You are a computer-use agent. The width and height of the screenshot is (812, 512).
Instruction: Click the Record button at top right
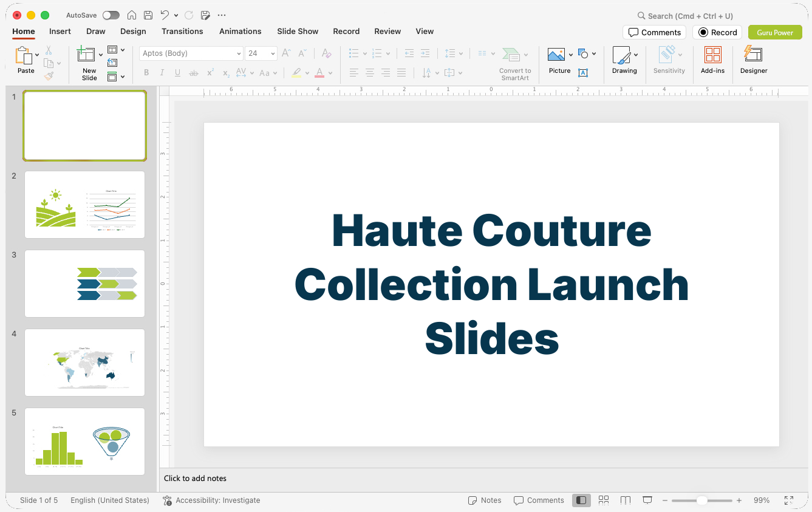[x=717, y=32]
